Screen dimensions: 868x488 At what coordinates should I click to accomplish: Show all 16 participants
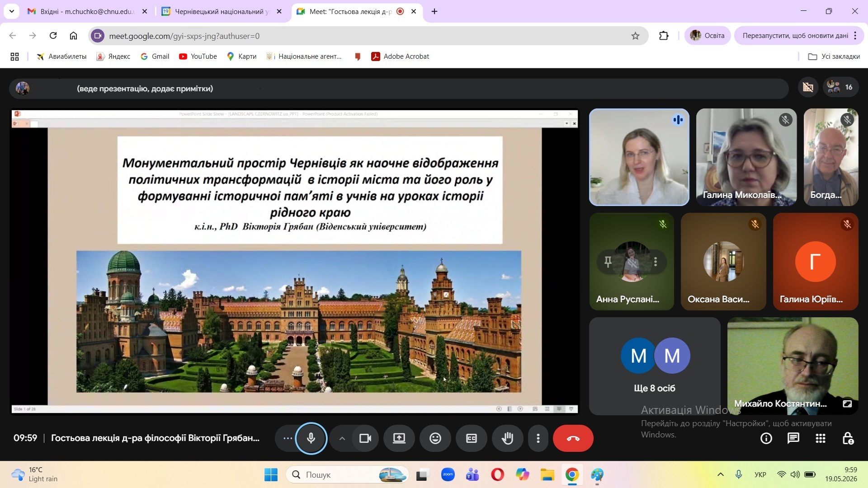coord(840,87)
